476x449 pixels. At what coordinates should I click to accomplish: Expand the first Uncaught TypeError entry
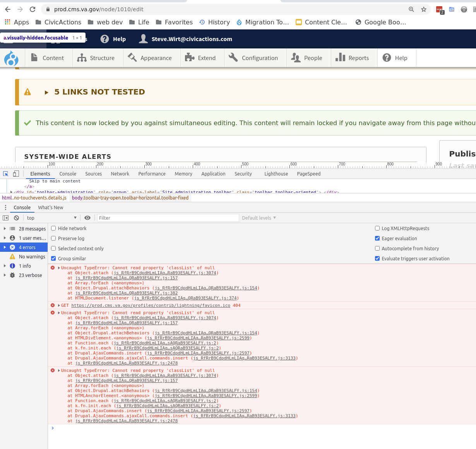pyautogui.click(x=59, y=268)
